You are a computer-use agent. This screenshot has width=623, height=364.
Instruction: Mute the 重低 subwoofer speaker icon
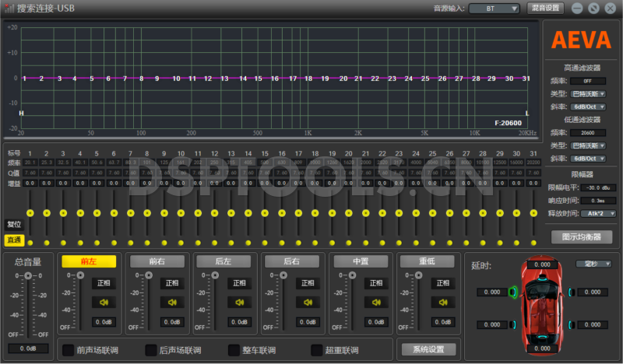click(444, 303)
